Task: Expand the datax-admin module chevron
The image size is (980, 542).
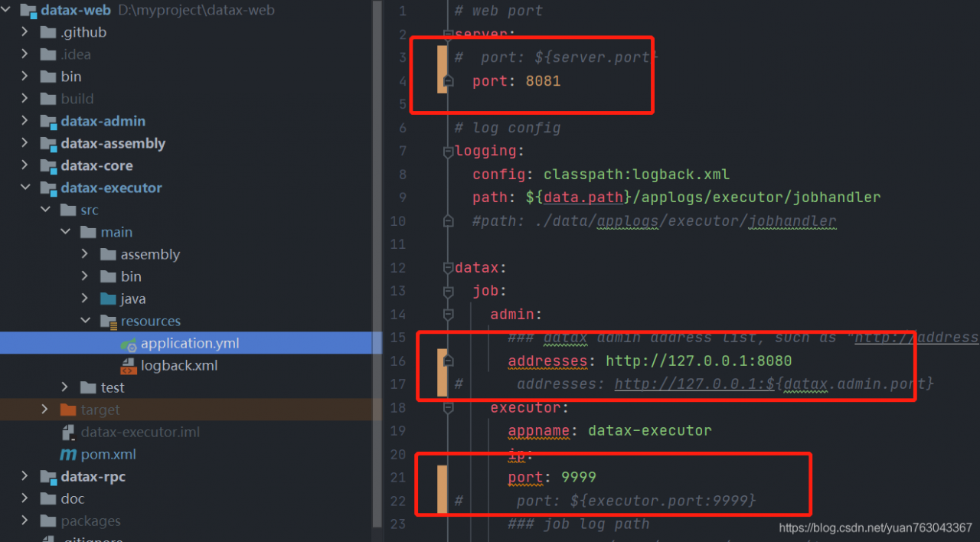Action: pyautogui.click(x=25, y=121)
